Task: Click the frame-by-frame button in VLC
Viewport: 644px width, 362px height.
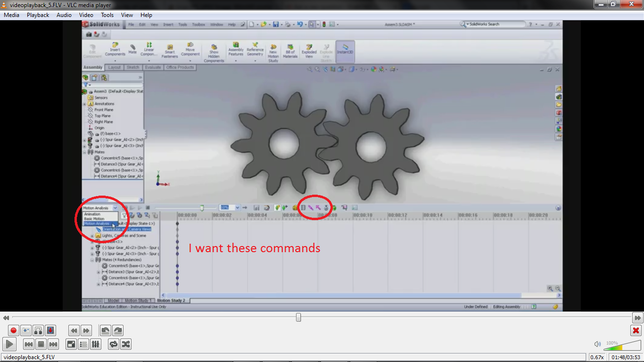Action: tap(50, 330)
